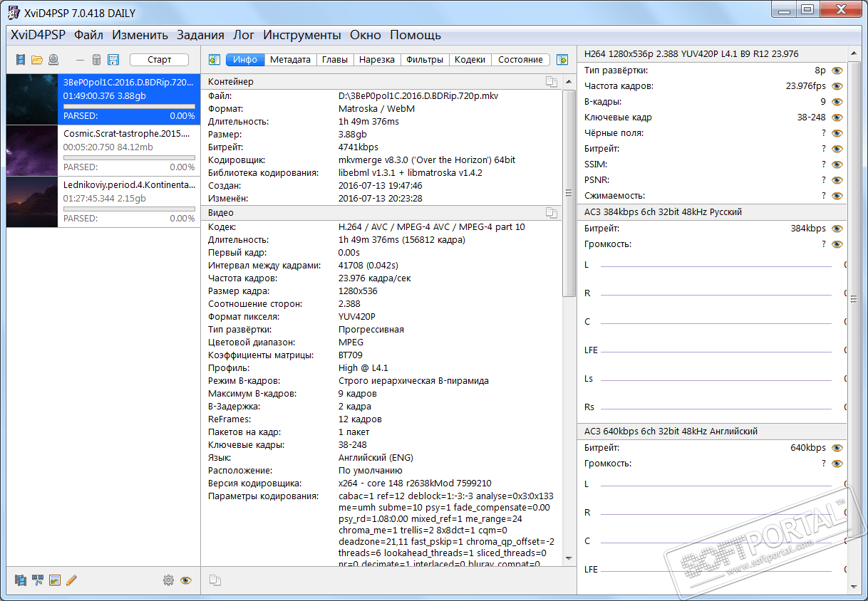This screenshot has width=868, height=601.
Task: Click the Видео section header
Action: click(x=382, y=213)
